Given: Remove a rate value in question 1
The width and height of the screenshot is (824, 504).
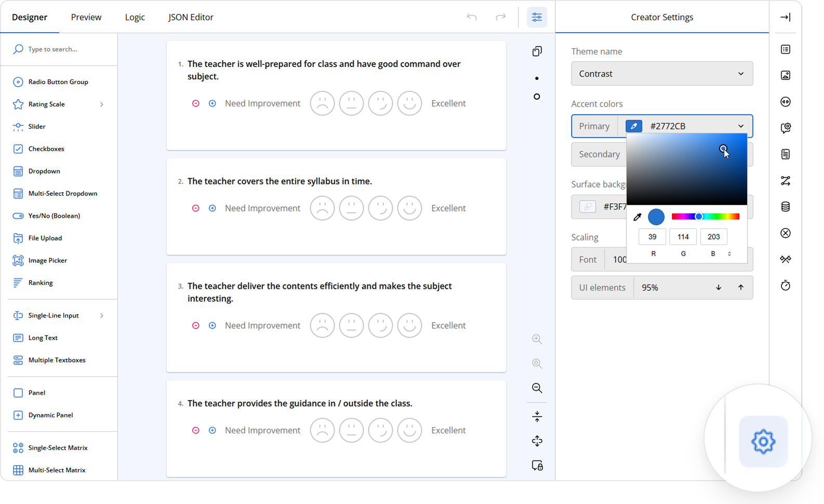Looking at the screenshot, I should (196, 103).
